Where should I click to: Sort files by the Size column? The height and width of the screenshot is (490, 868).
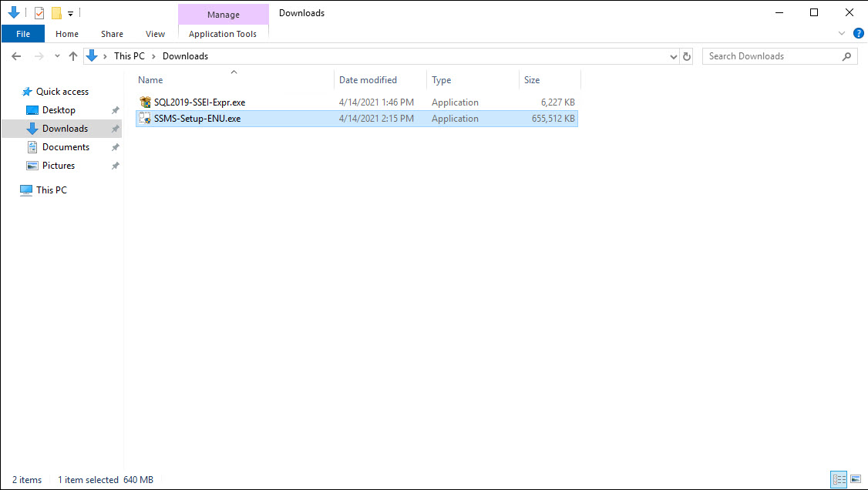coord(549,79)
